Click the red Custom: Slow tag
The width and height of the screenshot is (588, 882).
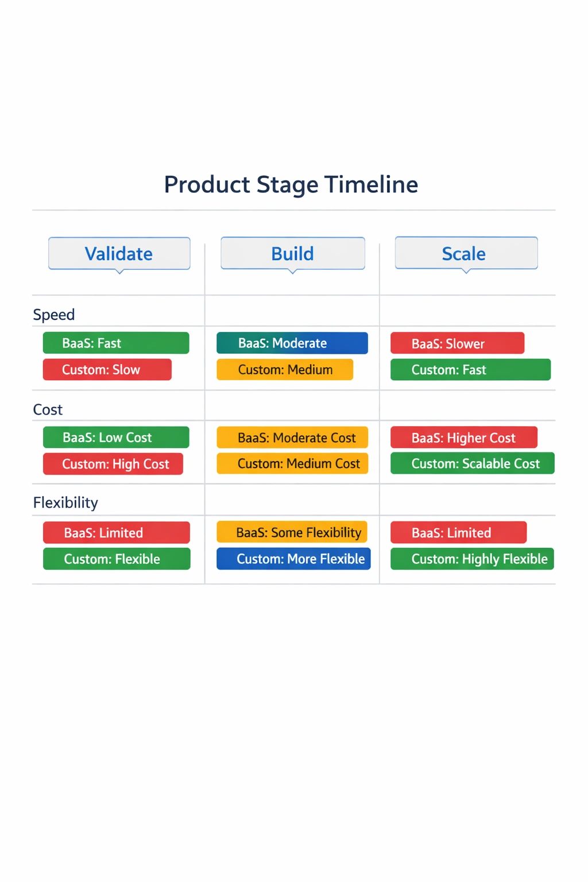[x=107, y=370]
